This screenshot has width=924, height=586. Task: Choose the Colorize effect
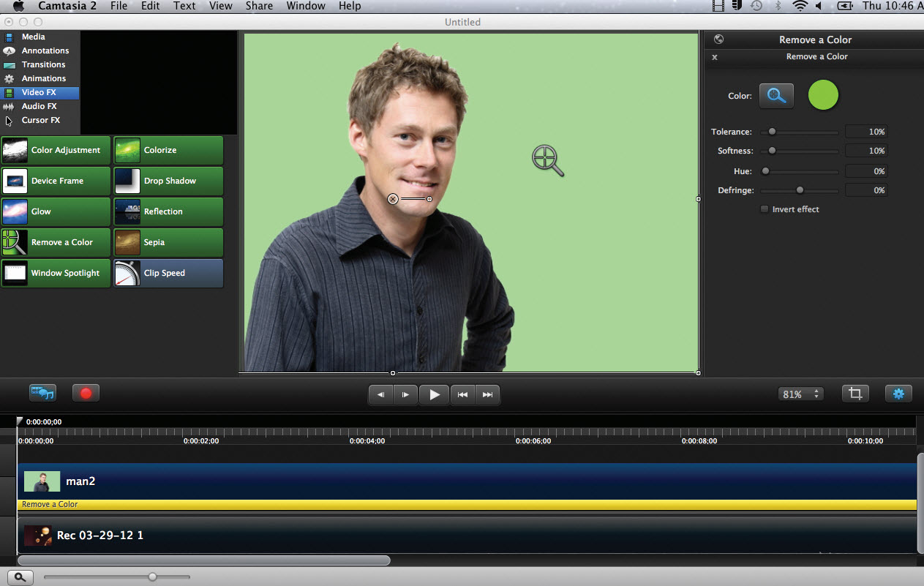point(168,150)
